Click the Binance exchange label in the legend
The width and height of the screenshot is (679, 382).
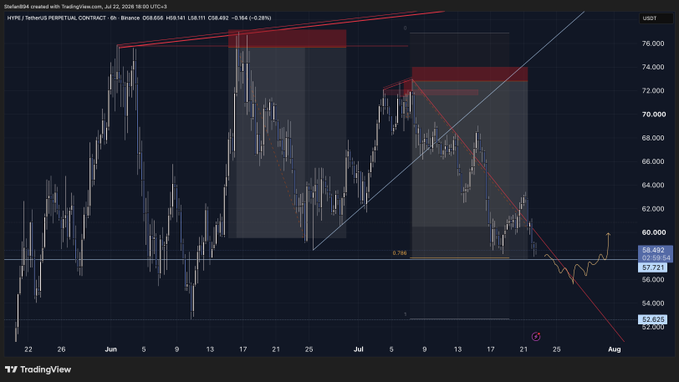(x=130, y=18)
